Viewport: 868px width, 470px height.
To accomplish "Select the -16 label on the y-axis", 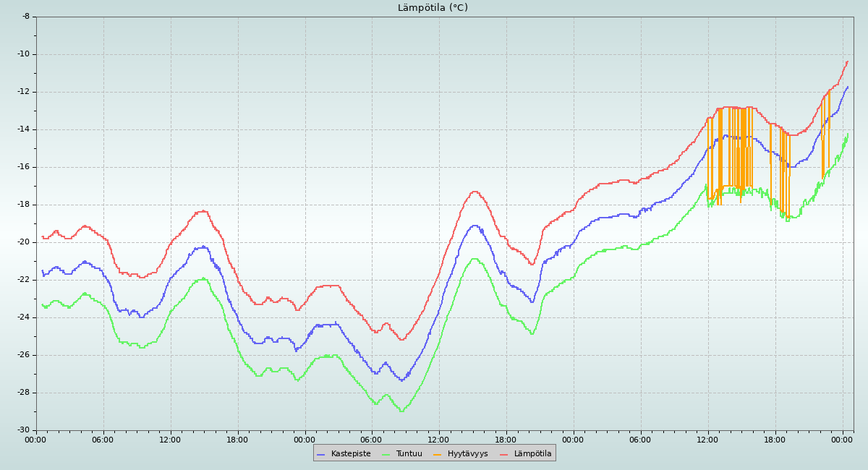I will point(23,167).
